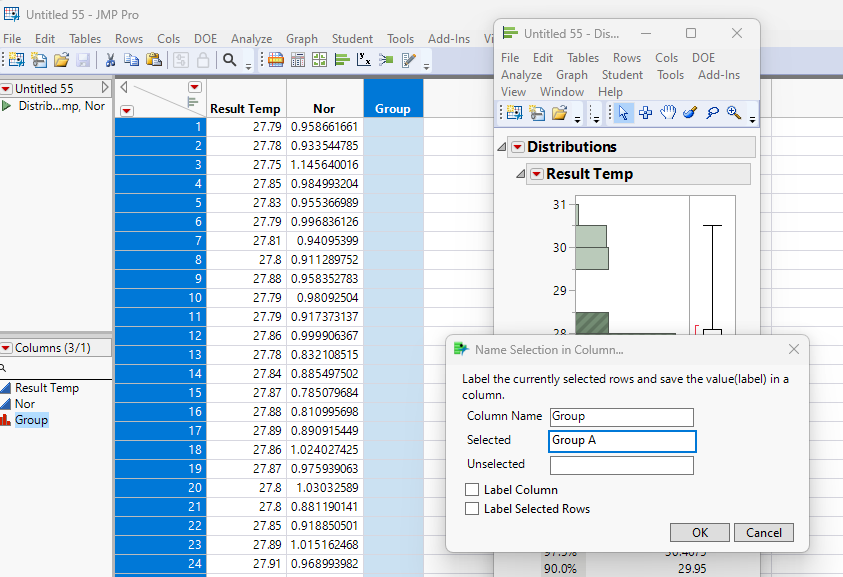843x577 pixels.
Task: Click the Copy icon in main toolbar
Action: click(132, 60)
